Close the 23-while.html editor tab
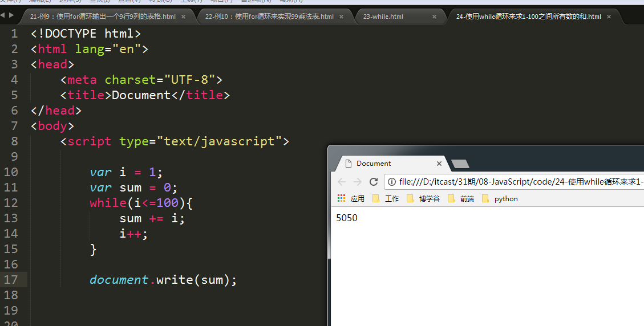The height and width of the screenshot is (326, 644). [434, 17]
